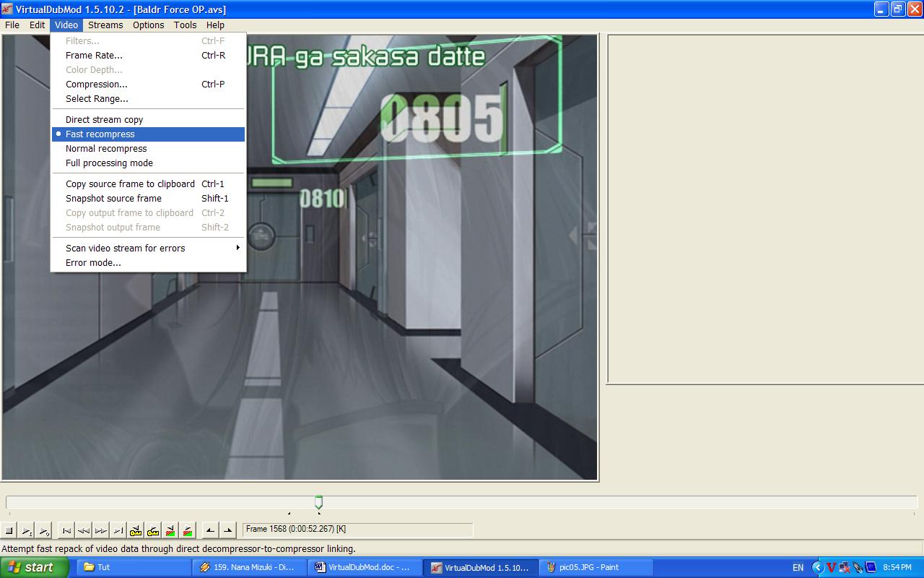
Task: Select Normal recompress mode
Action: pos(149,149)
